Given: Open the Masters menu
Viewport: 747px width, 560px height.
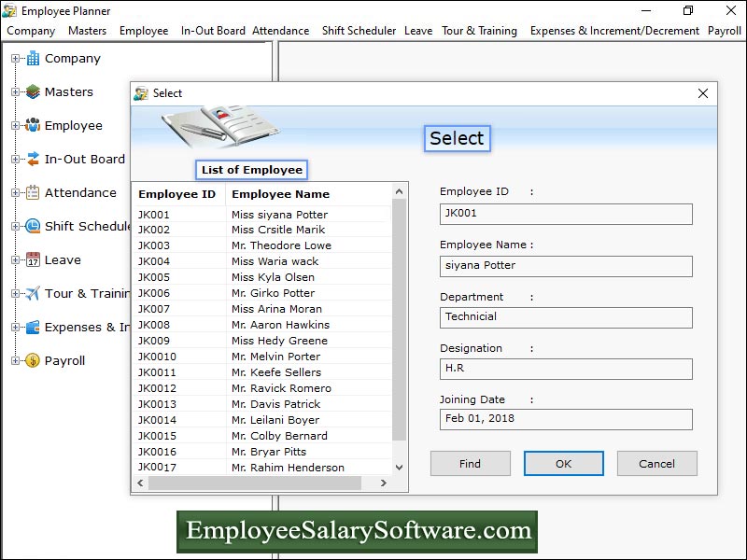Looking at the screenshot, I should pyautogui.click(x=87, y=31).
